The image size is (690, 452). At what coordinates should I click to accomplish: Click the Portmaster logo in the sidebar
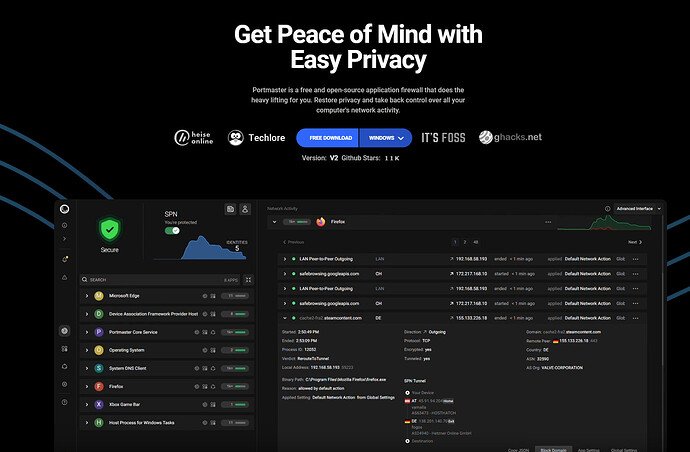point(65,208)
